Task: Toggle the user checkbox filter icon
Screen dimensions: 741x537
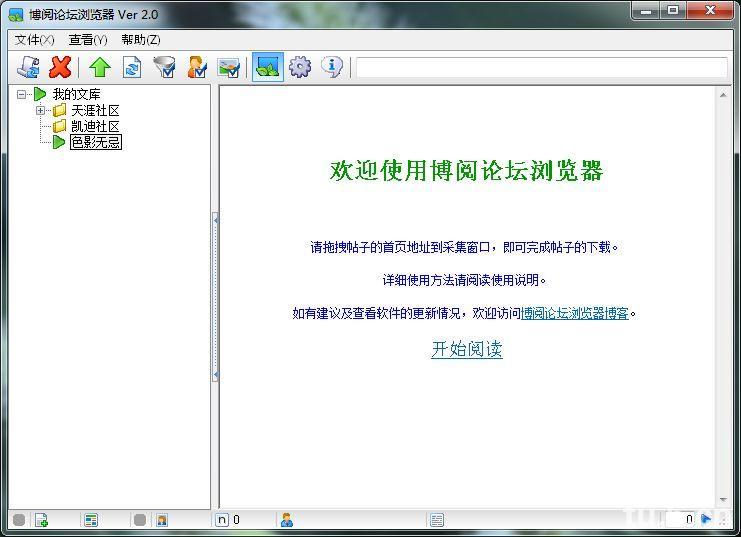Action: click(x=197, y=67)
